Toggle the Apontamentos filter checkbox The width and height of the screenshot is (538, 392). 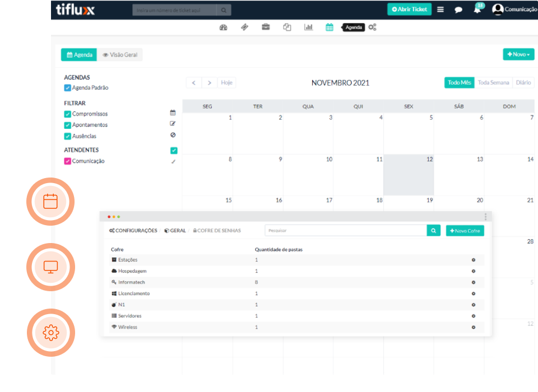(x=68, y=125)
